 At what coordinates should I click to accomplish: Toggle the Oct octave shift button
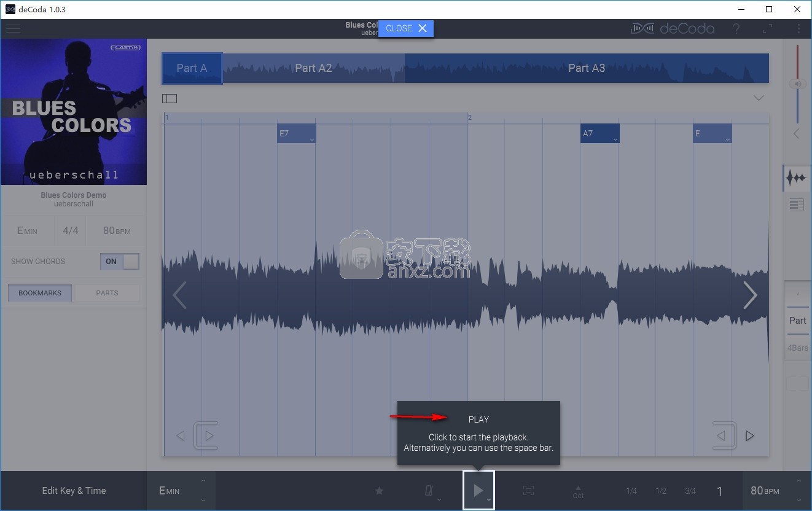578,492
